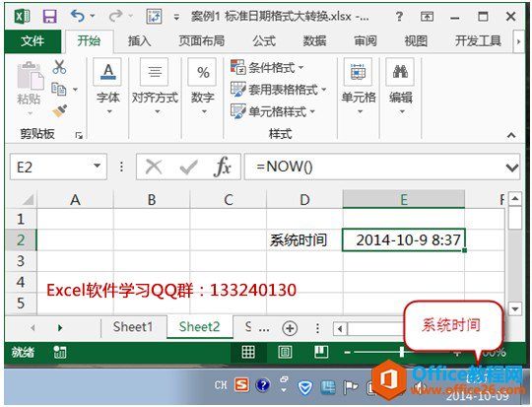The width and height of the screenshot is (532, 407).
Task: Select cell D2 containing 系统时间
Action: point(304,240)
